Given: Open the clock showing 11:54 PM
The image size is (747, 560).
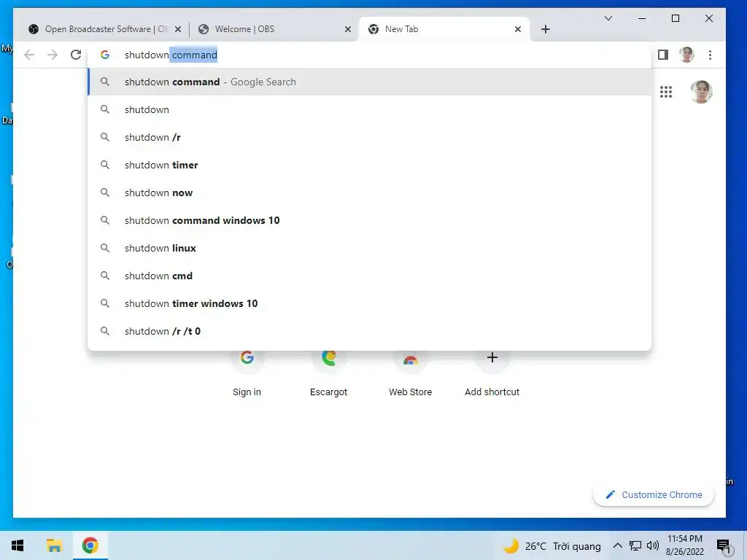Looking at the screenshot, I should [x=684, y=545].
